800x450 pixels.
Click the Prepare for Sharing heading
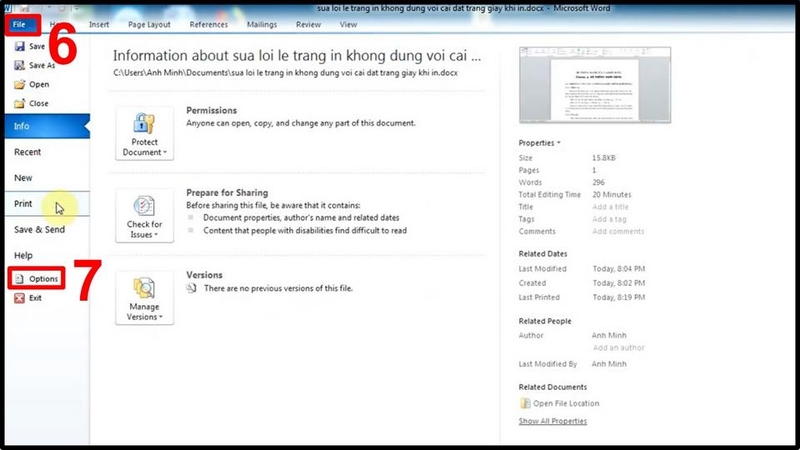click(x=227, y=192)
